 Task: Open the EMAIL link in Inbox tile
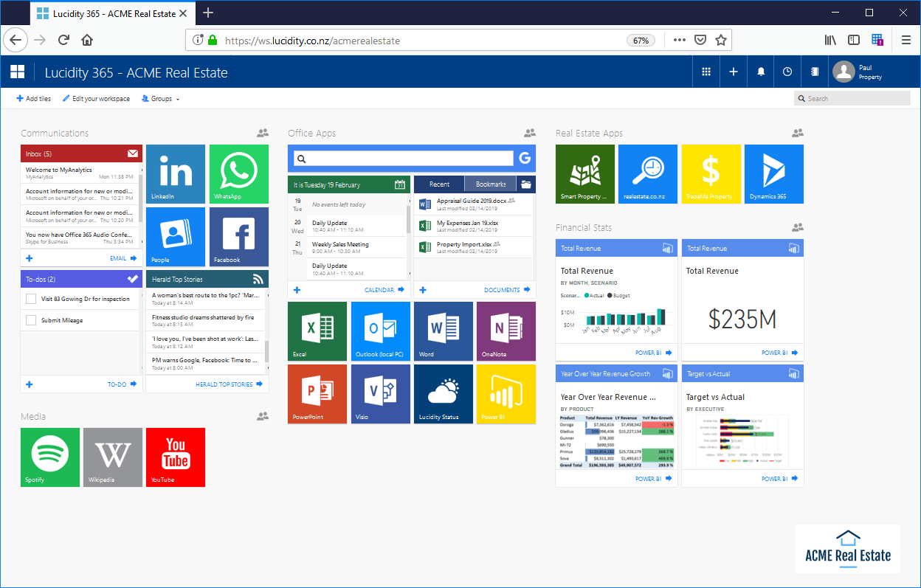coord(123,259)
